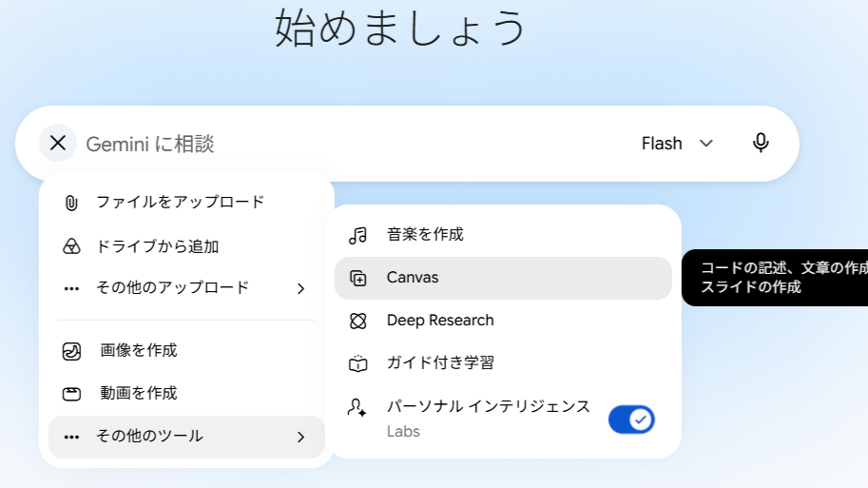868x488 pixels.
Task: Click the Labs sublabel text
Action: pyautogui.click(x=403, y=432)
